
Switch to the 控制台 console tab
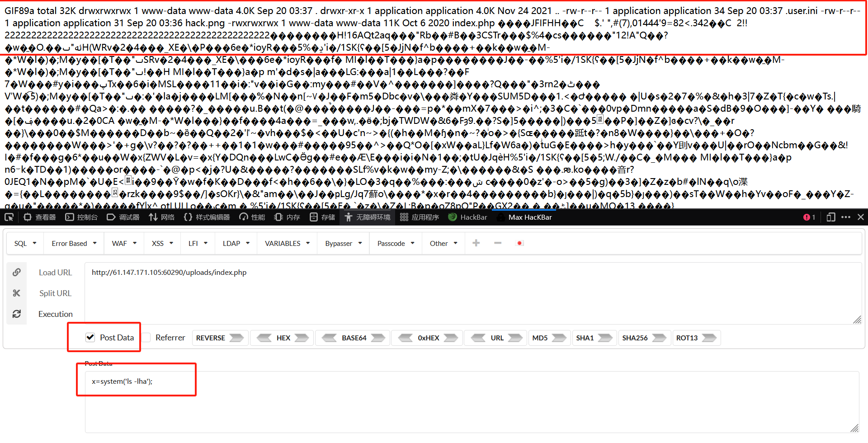click(81, 217)
